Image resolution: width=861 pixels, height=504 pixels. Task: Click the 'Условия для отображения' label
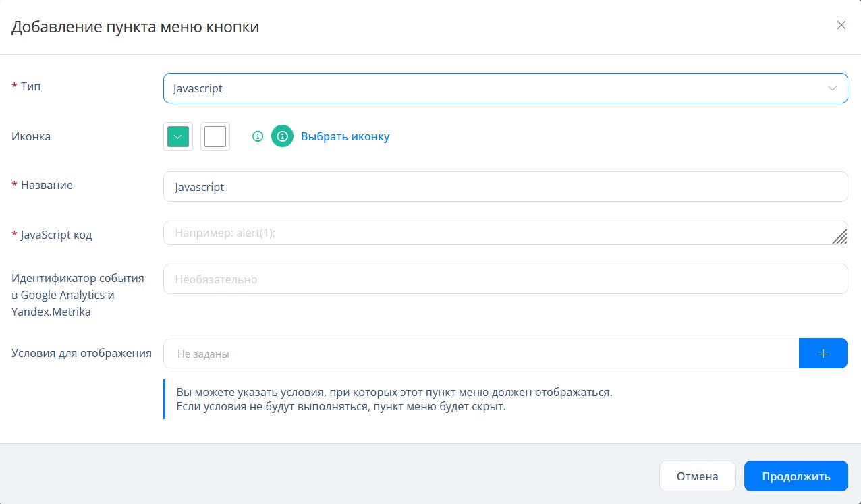[82, 353]
